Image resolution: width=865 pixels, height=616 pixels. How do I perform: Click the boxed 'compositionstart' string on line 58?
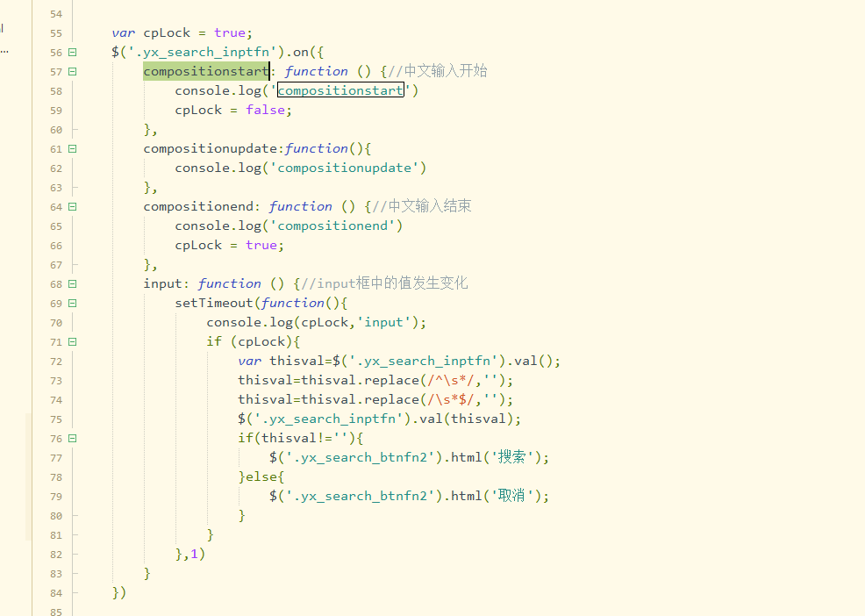340,90
